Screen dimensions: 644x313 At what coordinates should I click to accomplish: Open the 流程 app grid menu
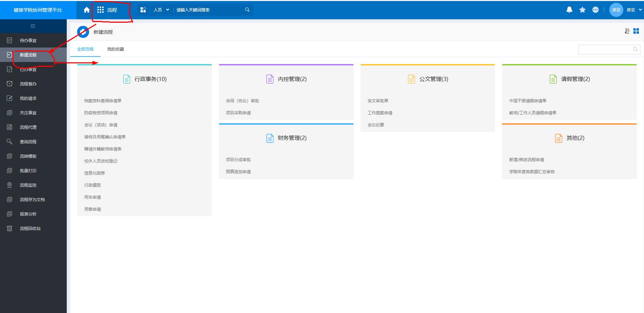tap(107, 10)
